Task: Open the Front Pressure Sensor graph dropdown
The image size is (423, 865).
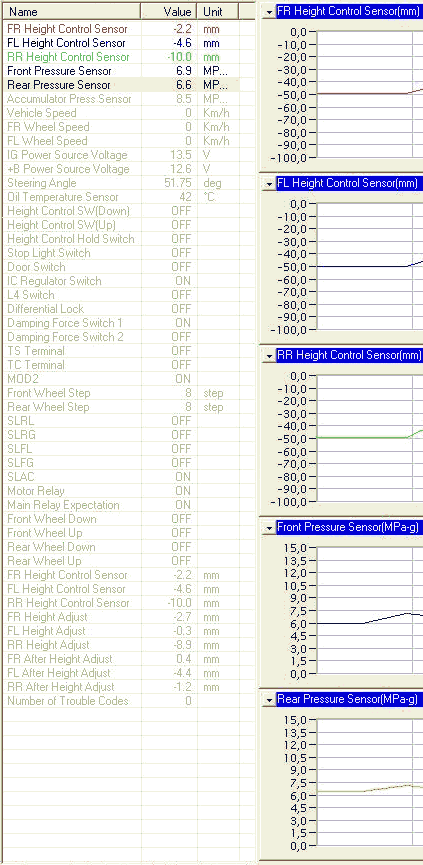Action: [269, 528]
